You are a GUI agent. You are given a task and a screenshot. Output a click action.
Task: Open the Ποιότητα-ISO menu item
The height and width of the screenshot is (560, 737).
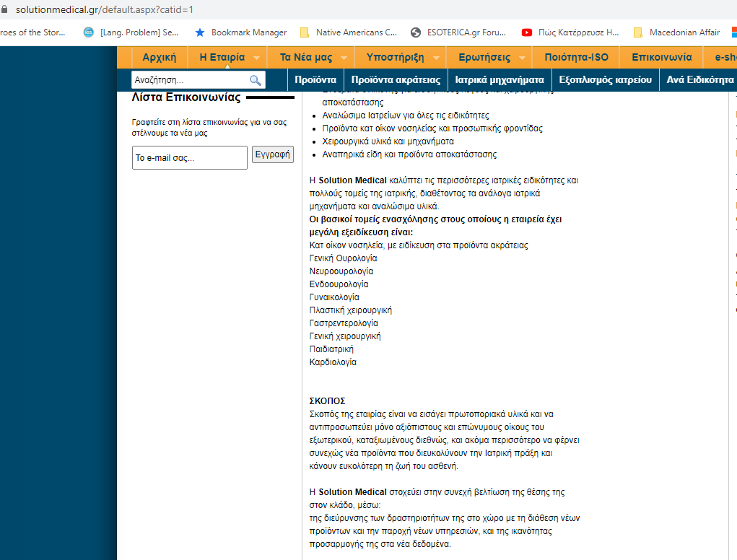tap(576, 57)
